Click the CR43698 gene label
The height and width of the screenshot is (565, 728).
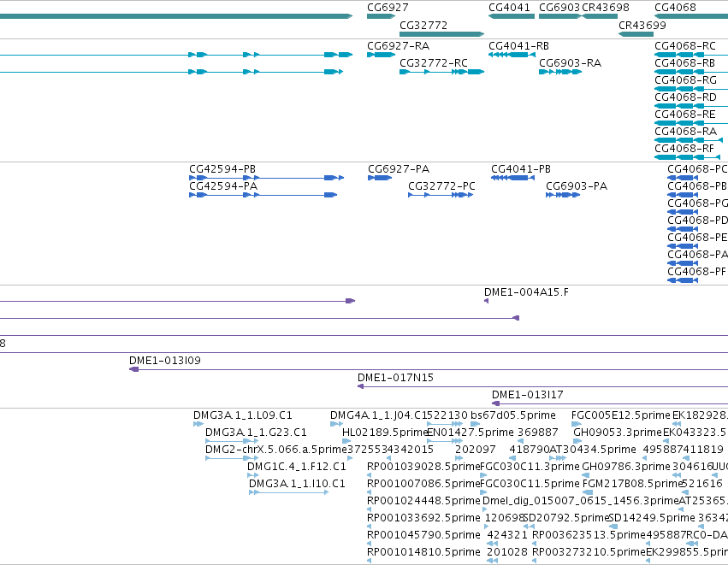pos(606,8)
